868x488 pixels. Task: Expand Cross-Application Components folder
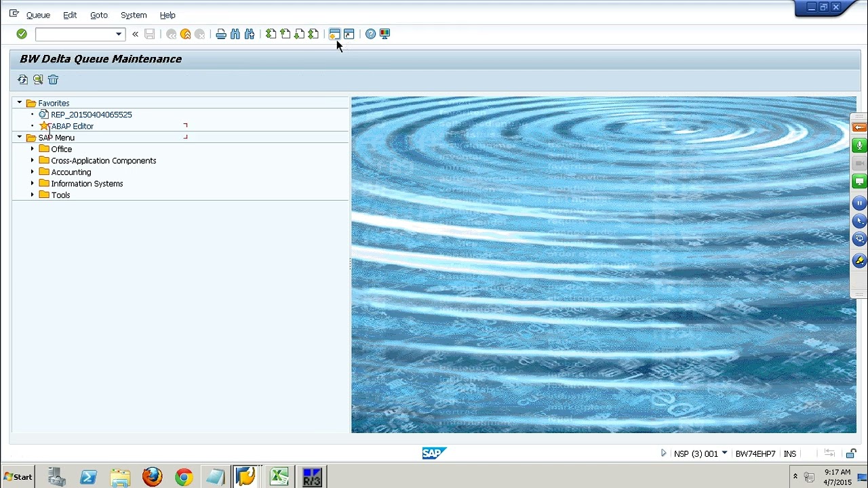coord(32,161)
